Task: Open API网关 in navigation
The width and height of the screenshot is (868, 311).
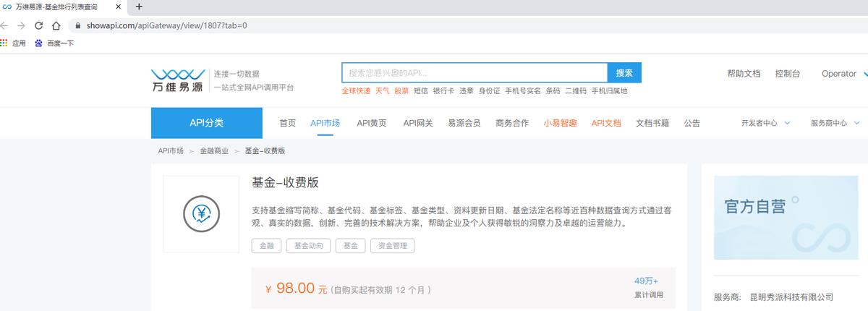Action: coord(418,124)
